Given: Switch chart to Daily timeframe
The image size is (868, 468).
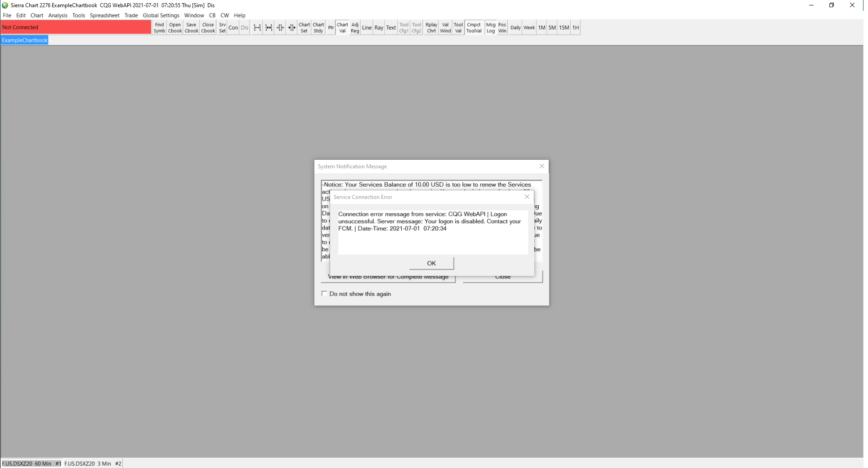Looking at the screenshot, I should [x=516, y=28].
